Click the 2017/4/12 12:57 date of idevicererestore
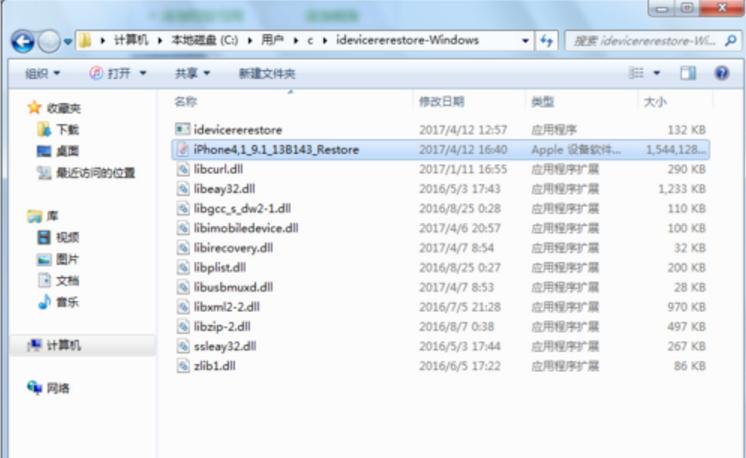 [463, 130]
